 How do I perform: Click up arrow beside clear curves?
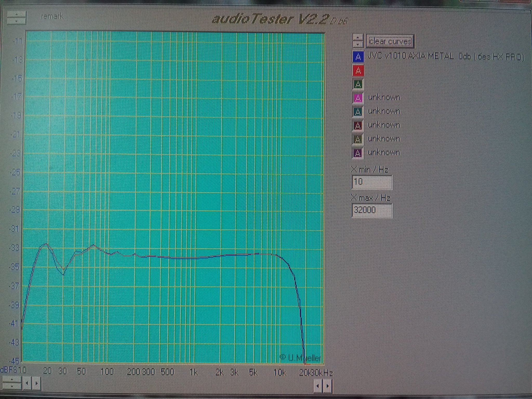358,37
